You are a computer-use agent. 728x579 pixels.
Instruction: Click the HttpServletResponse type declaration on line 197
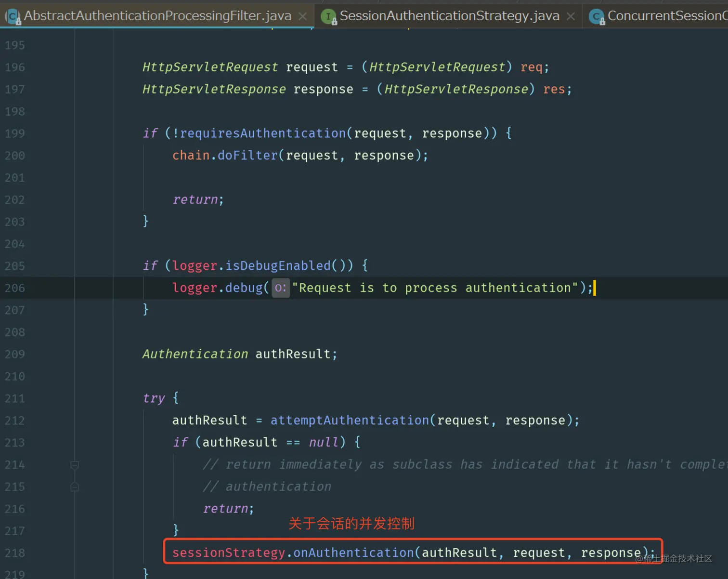tap(214, 89)
